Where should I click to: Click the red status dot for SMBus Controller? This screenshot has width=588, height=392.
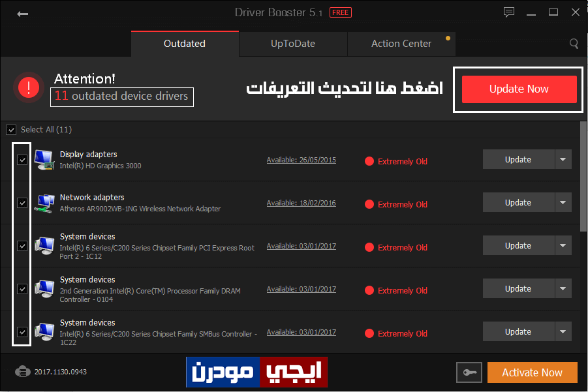click(x=369, y=333)
